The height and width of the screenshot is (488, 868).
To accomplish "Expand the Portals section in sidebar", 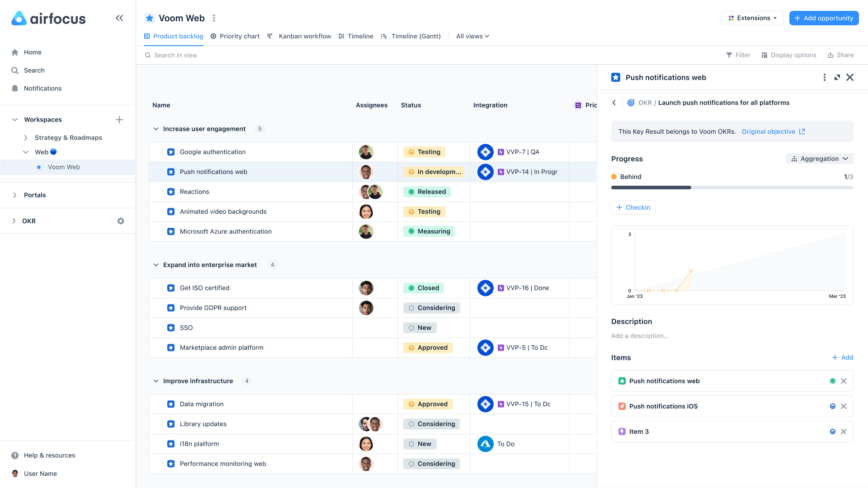I will point(15,195).
